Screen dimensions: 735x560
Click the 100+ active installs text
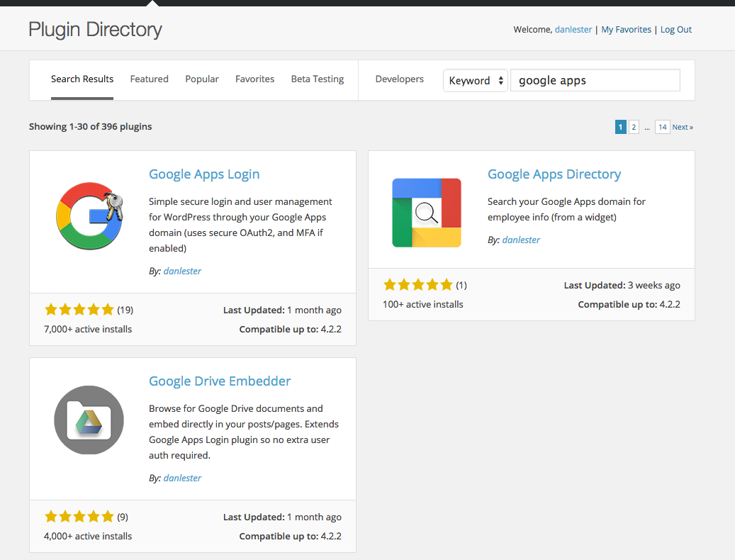coord(423,305)
